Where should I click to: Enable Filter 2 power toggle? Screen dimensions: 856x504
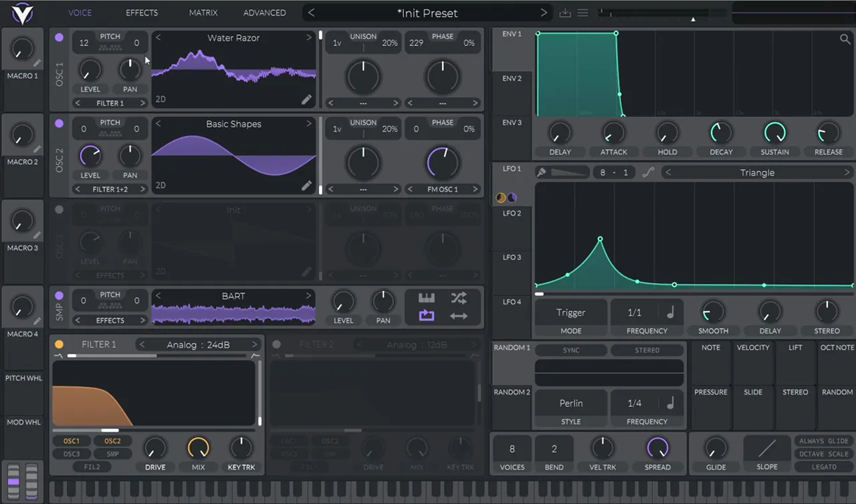[x=276, y=344]
